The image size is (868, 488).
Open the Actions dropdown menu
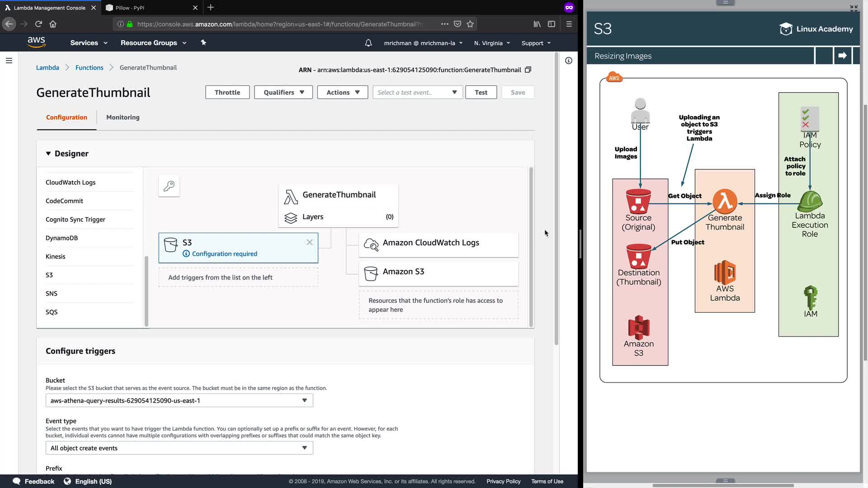click(343, 92)
